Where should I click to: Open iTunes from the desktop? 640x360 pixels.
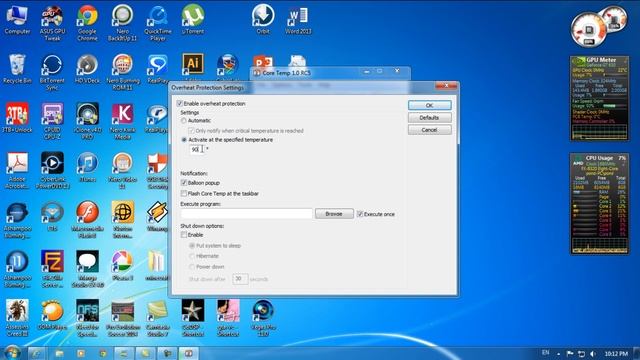pyautogui.click(x=87, y=167)
